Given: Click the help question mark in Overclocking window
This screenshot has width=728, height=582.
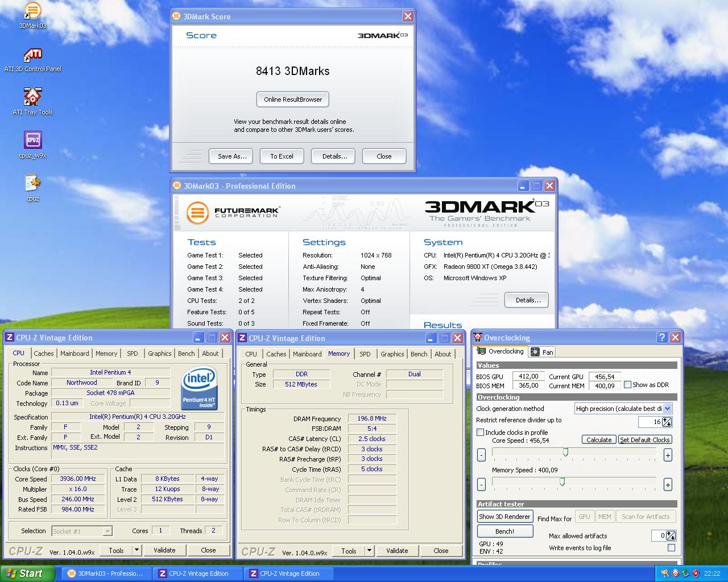Looking at the screenshot, I should 662,338.
